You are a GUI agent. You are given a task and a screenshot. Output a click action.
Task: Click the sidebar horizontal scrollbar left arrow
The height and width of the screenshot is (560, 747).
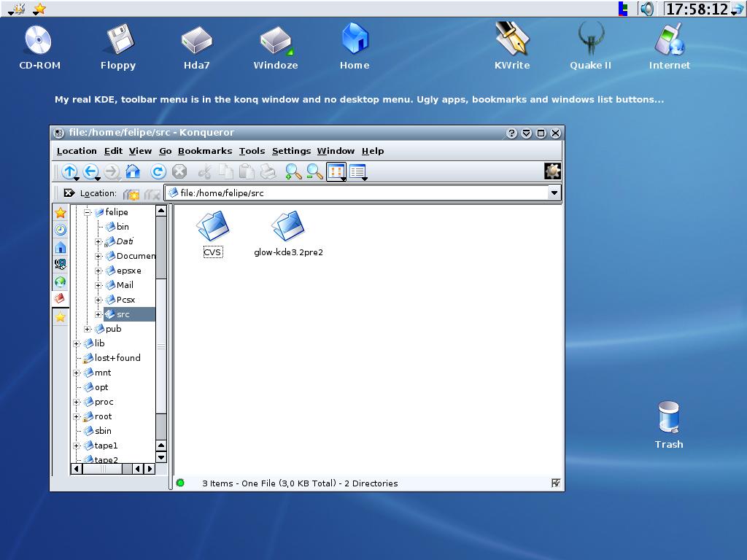(76, 469)
